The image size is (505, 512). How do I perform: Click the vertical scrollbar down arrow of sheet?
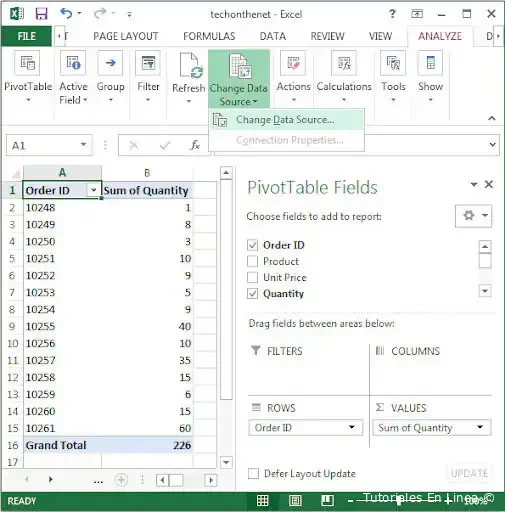coord(226,462)
